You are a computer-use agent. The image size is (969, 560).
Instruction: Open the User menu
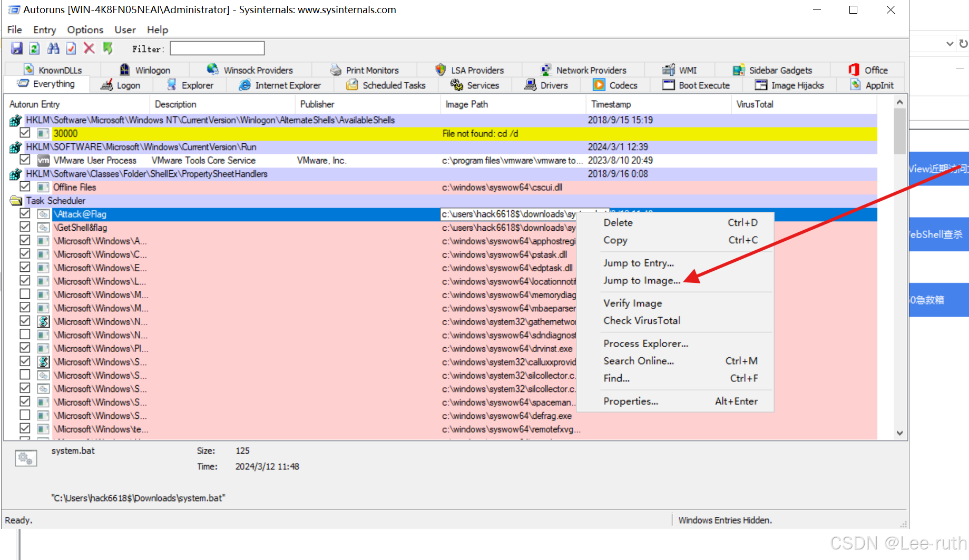[x=125, y=30]
